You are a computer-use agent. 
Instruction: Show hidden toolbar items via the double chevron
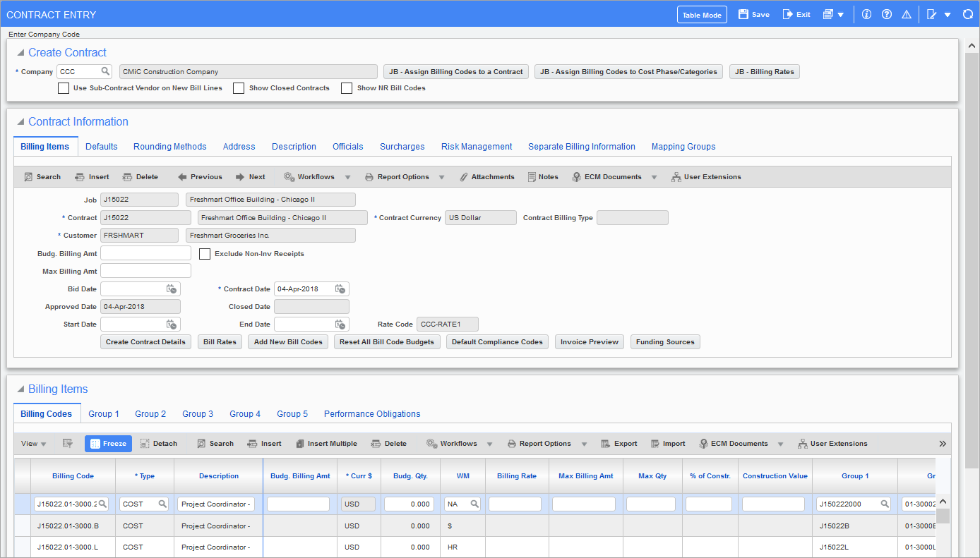(943, 444)
